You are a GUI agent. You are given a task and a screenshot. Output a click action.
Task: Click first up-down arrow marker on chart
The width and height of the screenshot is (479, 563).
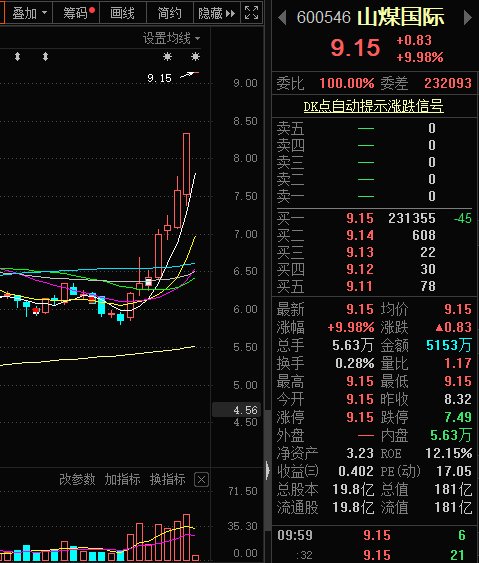point(17,57)
